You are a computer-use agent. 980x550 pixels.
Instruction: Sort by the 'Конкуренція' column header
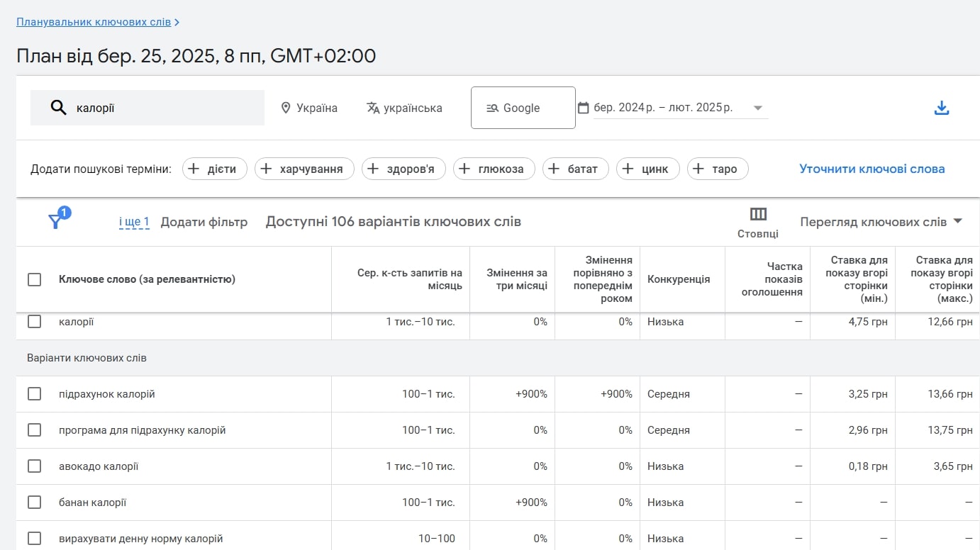coord(679,279)
